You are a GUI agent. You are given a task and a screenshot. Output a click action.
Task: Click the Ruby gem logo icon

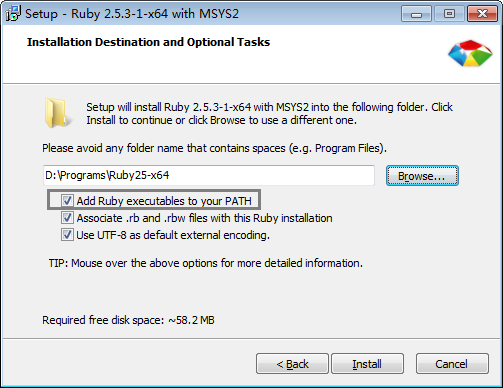[x=470, y=53]
